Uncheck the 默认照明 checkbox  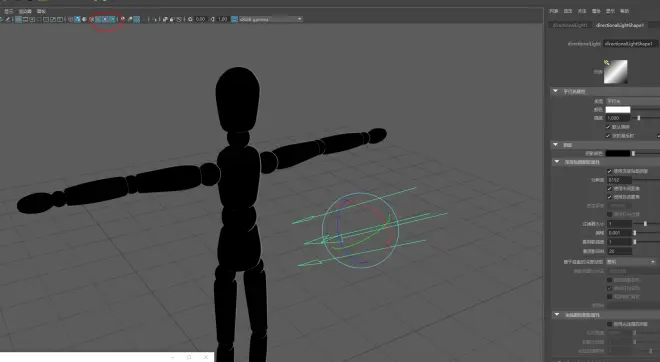point(608,127)
